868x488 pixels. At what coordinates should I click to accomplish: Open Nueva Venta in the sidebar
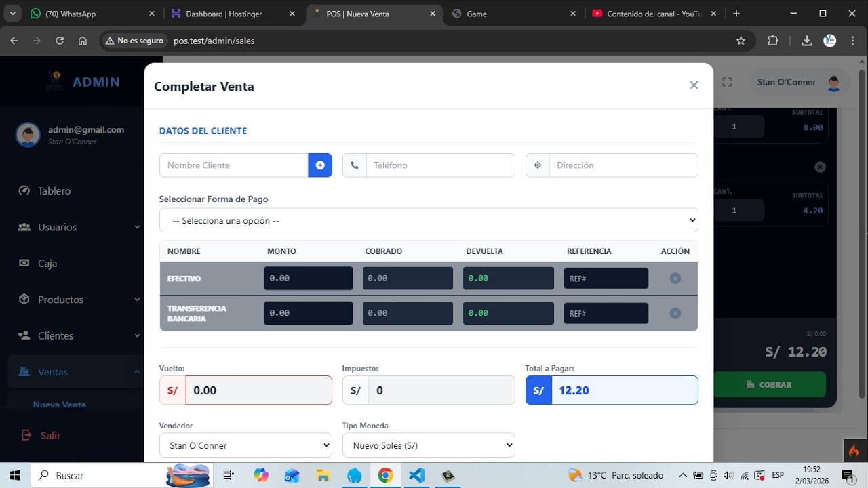click(60, 405)
